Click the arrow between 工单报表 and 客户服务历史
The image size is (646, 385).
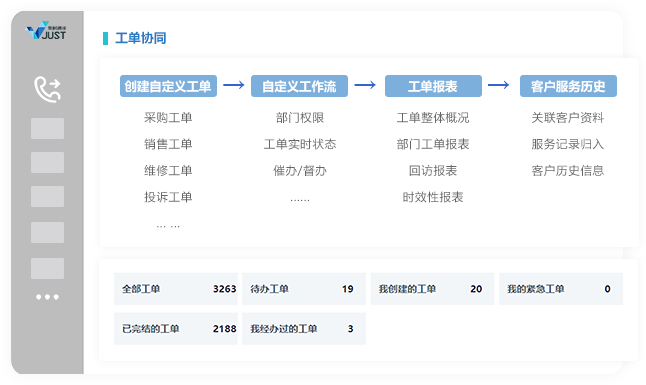(499, 85)
